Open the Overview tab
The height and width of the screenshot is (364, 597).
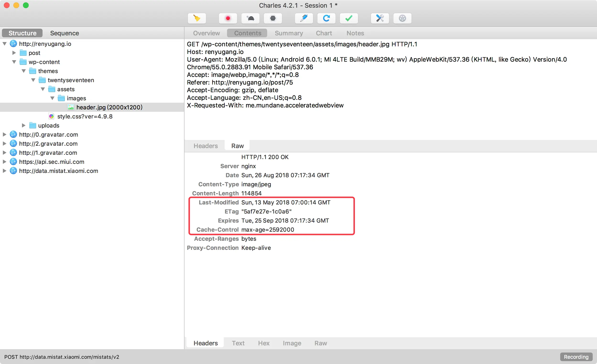click(206, 33)
